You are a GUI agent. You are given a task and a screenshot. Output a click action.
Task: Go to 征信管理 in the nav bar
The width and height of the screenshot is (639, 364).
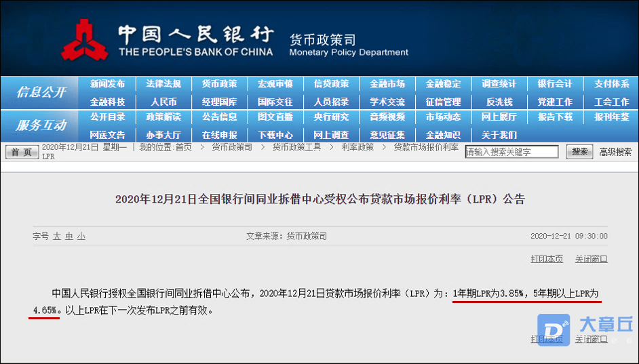[443, 102]
